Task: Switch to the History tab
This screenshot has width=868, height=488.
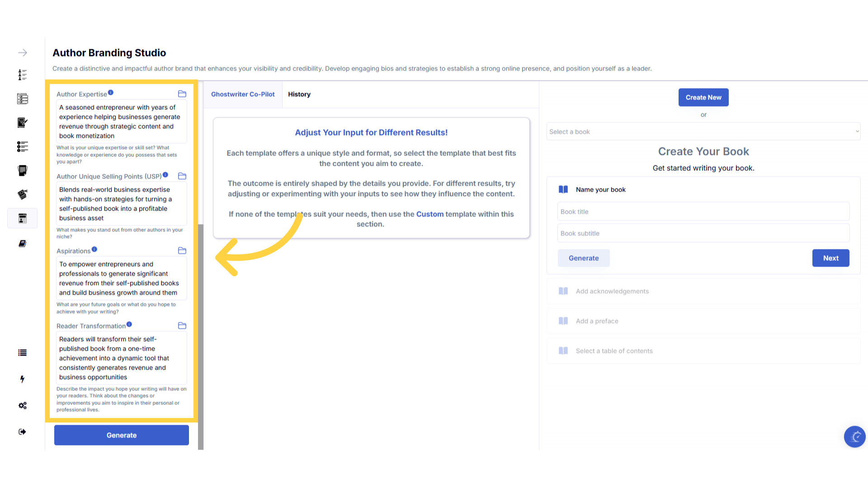Action: click(299, 94)
